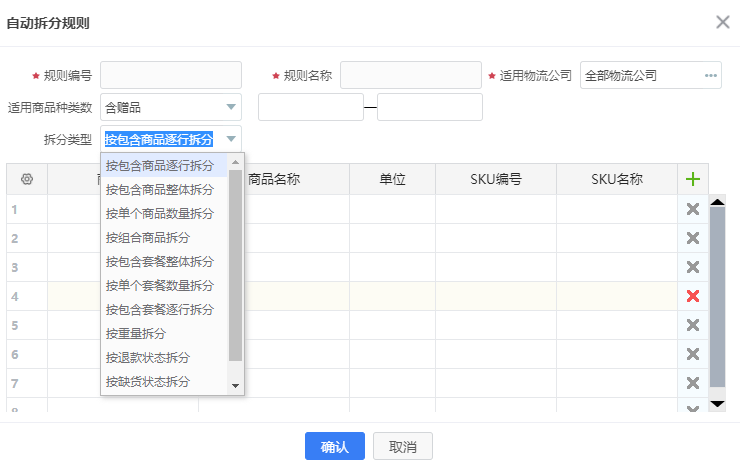Select 按缺货状态拆分 option

click(164, 382)
